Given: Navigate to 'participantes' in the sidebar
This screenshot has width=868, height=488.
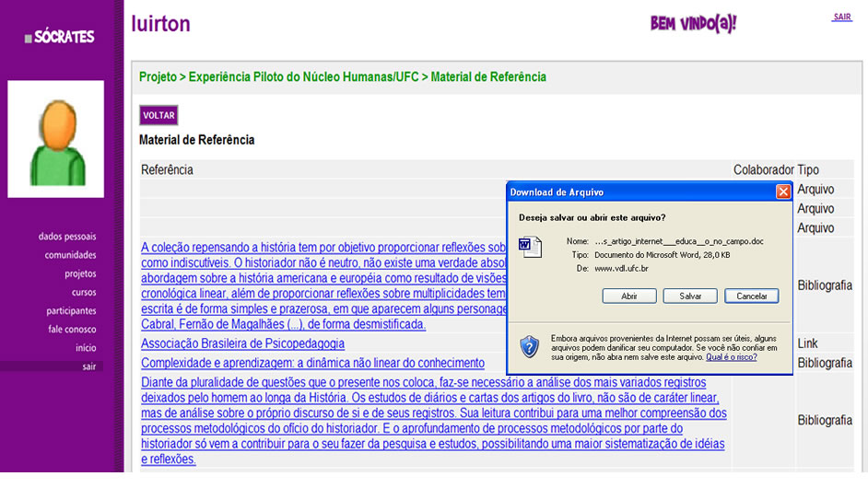Looking at the screenshot, I should coord(72,310).
